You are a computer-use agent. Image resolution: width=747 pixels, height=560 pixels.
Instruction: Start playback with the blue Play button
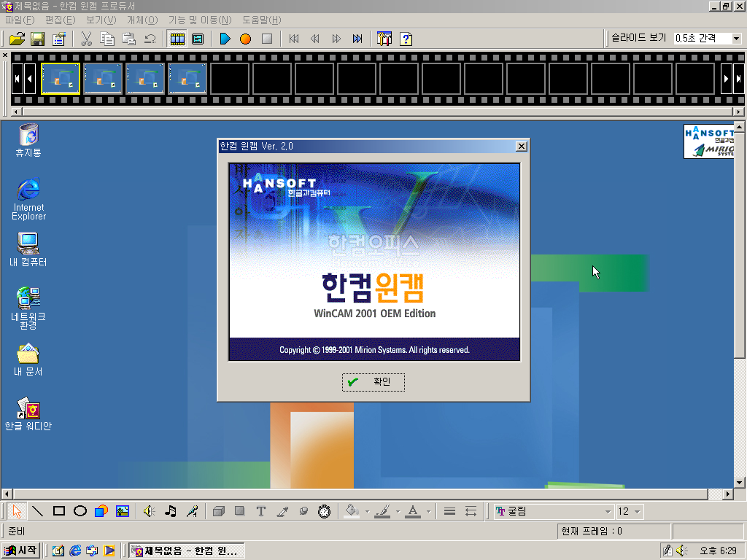click(225, 39)
